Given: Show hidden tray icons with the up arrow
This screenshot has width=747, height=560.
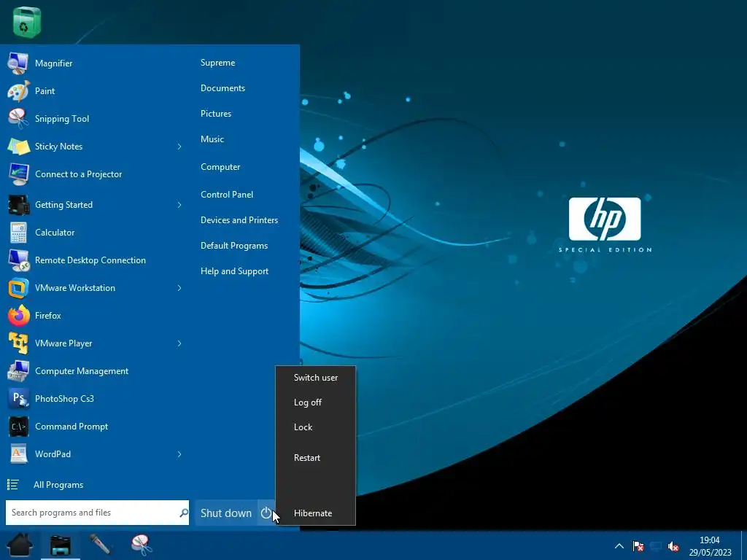Looking at the screenshot, I should point(619,546).
